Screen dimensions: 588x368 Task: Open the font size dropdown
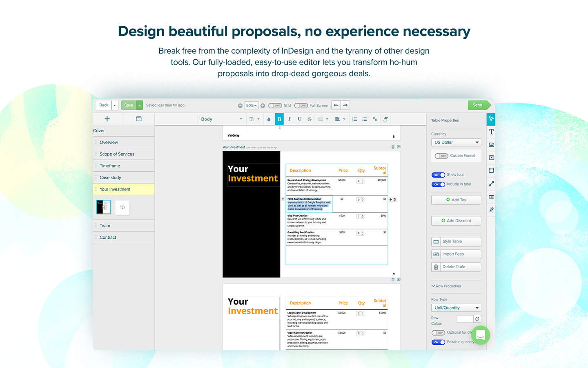pyautogui.click(x=254, y=119)
